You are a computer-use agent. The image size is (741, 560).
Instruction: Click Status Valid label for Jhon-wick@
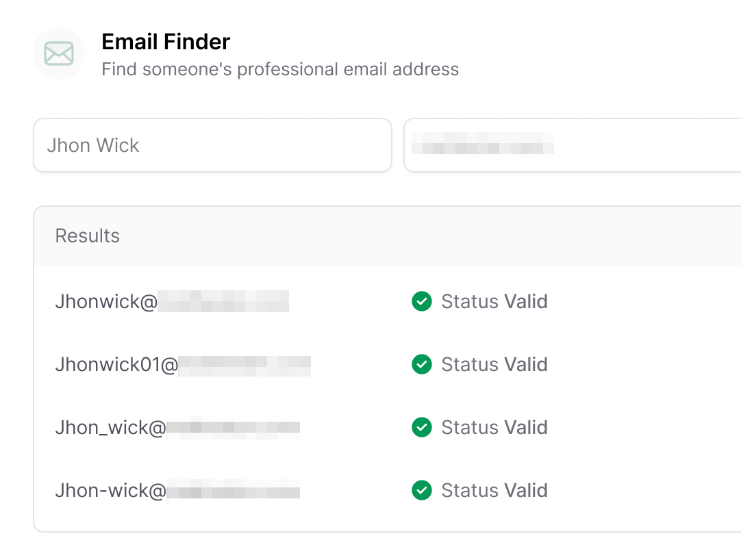494,490
